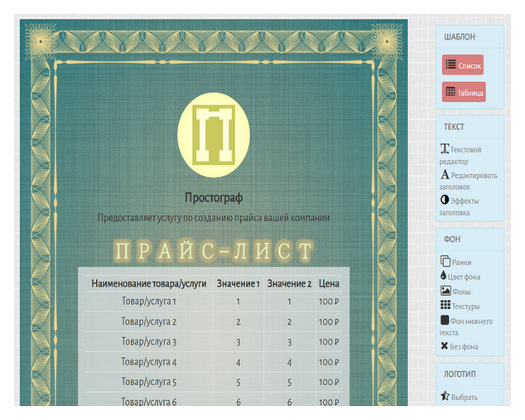Open the Текстовой редактор link
525x420 pixels.
coord(460,155)
